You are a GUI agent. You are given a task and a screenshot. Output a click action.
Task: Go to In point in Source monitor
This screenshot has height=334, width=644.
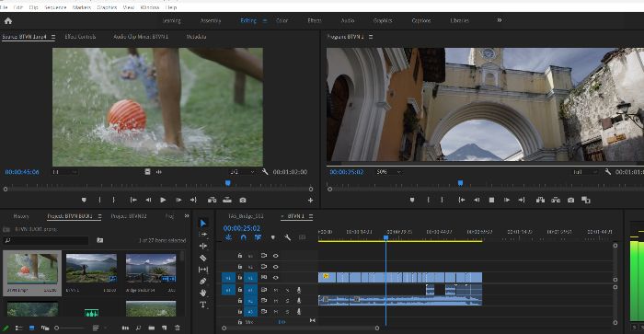coord(133,200)
